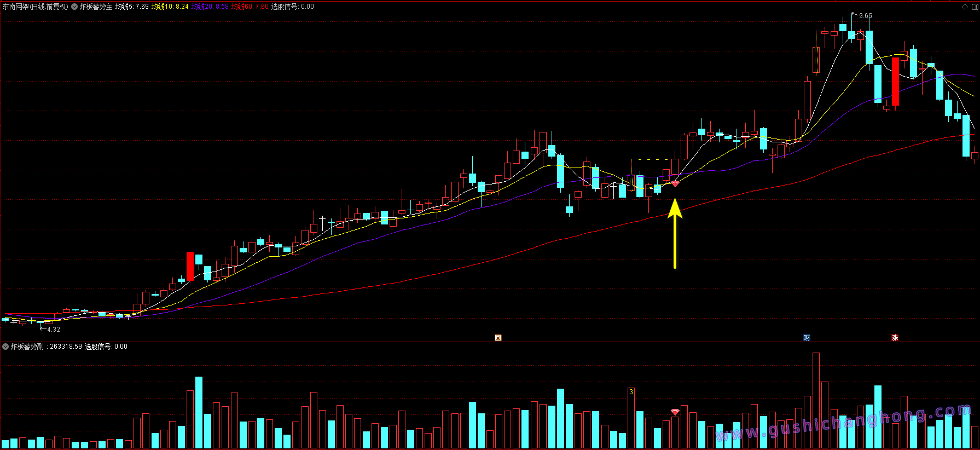Image resolution: width=980 pixels, height=450 pixels.
Task: Open the main chart indicator dropdown arrow
Action: 74,7
